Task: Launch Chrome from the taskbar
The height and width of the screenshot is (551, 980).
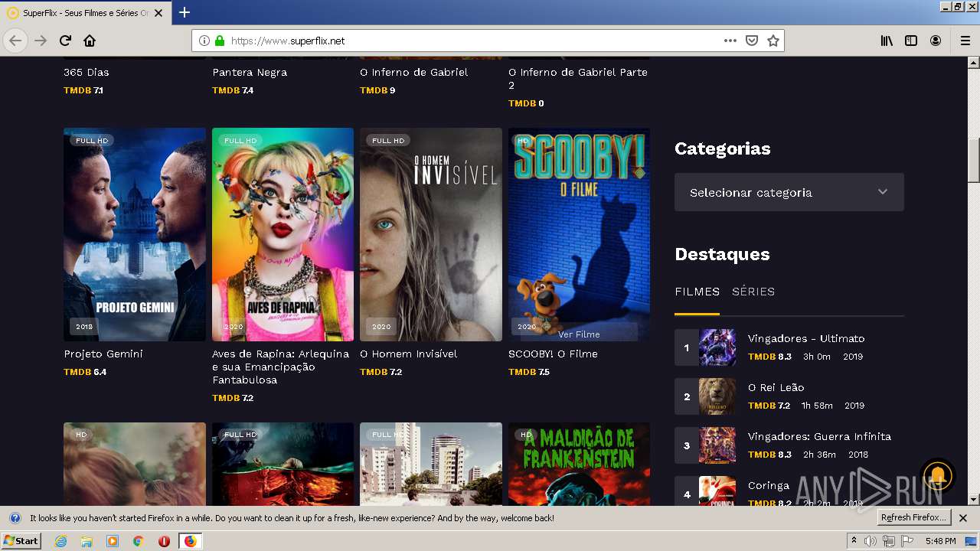Action: (138, 541)
